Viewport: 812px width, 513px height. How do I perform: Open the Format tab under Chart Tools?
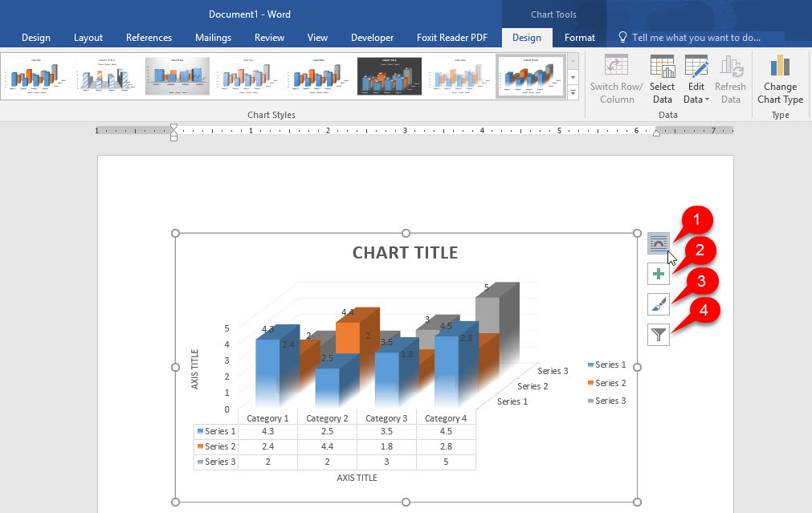point(579,38)
